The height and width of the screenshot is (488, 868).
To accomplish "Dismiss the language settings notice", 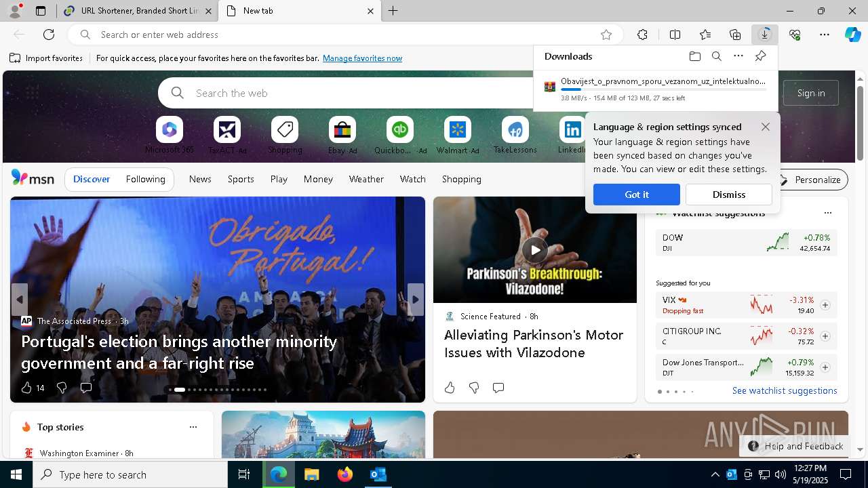I will pos(729,195).
